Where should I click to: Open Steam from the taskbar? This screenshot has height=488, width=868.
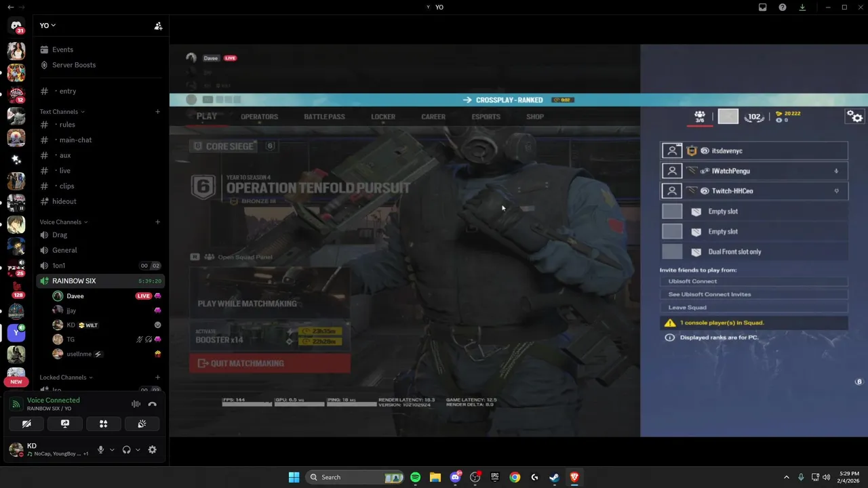[x=554, y=477]
